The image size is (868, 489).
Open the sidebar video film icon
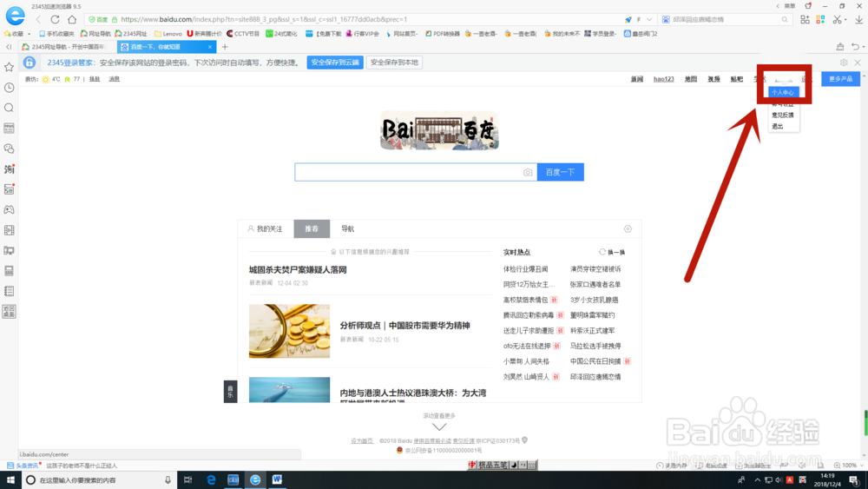point(9,230)
